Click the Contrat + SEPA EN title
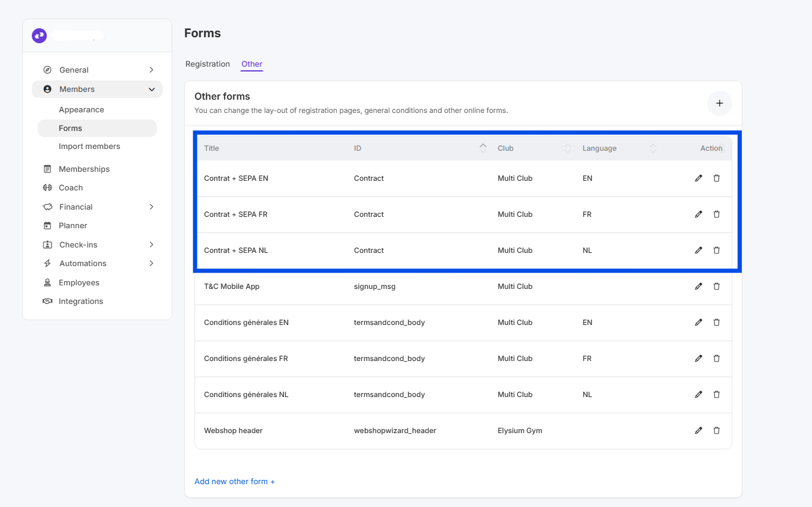Image resolution: width=812 pixels, height=507 pixels. coord(236,178)
